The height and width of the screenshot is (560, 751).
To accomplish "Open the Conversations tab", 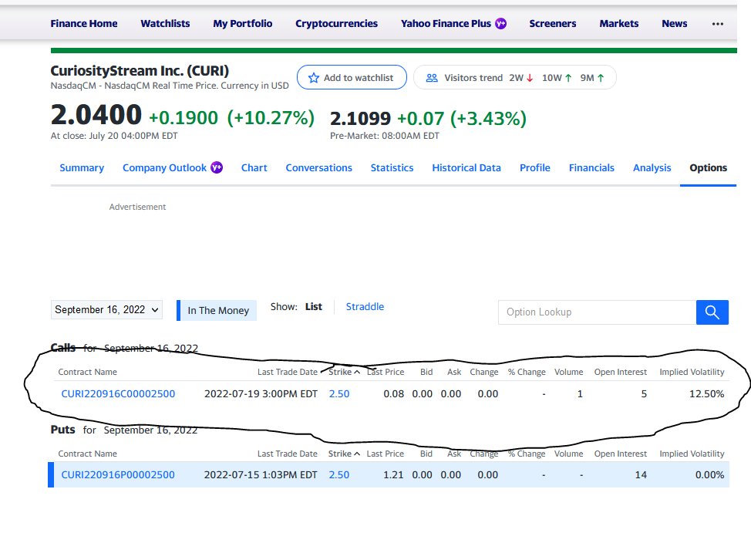I will [319, 167].
